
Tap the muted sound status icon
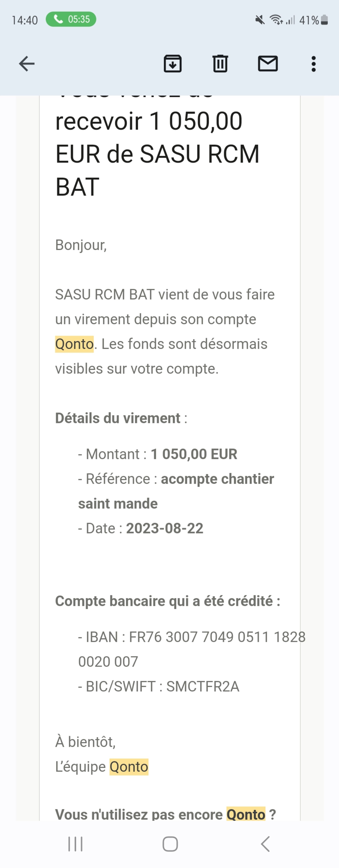[260, 20]
